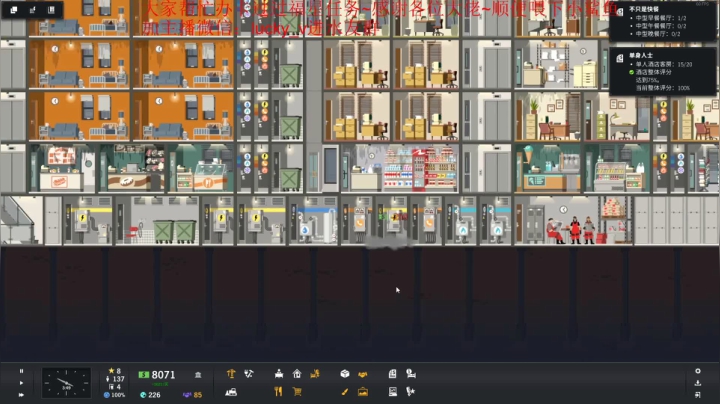Select the convenience store with red fridge
The height and width of the screenshot is (404, 720).
coord(399,168)
